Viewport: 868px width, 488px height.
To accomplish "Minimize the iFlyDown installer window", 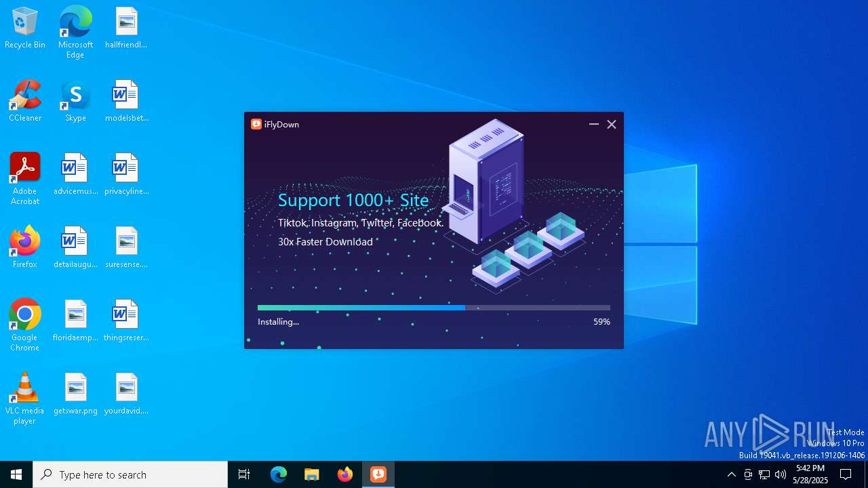I will (x=594, y=124).
